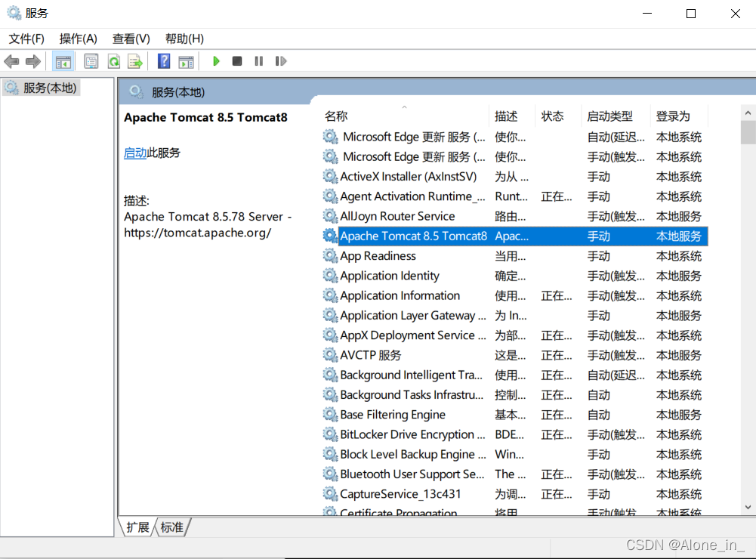Click gear icon of Base Filtering Engine row
The image size is (756, 559).
click(330, 414)
